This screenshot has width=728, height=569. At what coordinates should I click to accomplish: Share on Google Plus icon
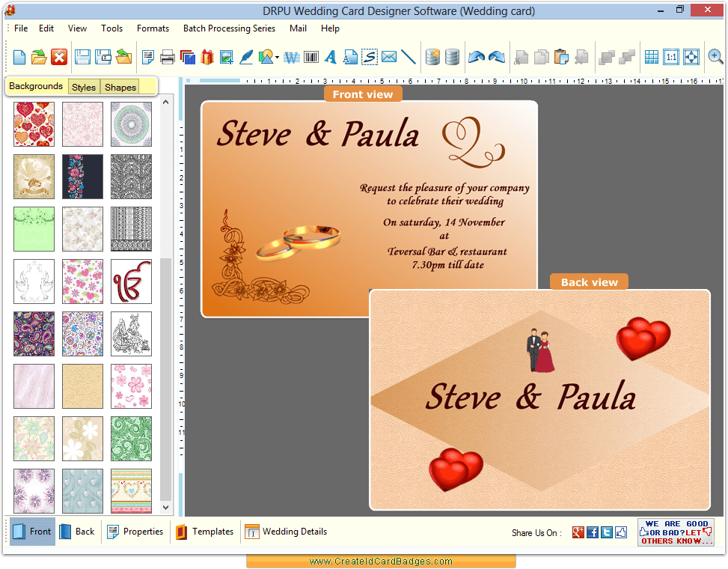[x=578, y=533]
